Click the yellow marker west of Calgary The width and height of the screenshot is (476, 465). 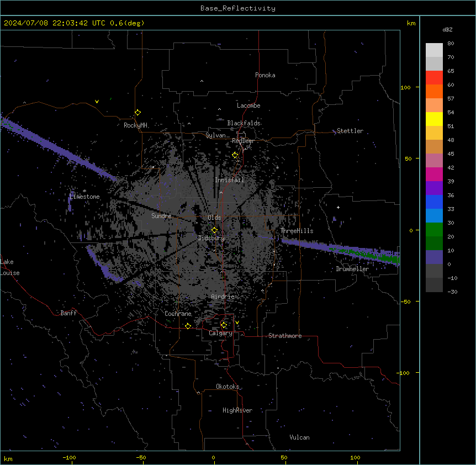pyautogui.click(x=188, y=326)
